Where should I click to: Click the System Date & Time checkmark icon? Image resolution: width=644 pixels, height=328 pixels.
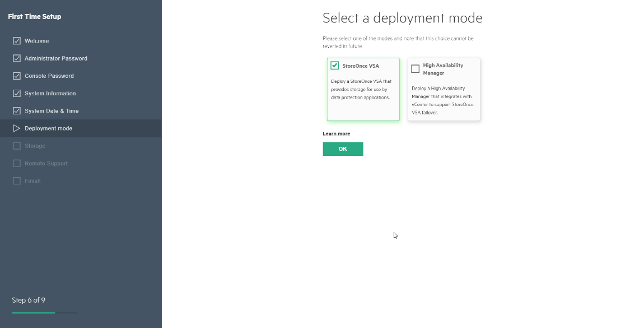click(17, 110)
